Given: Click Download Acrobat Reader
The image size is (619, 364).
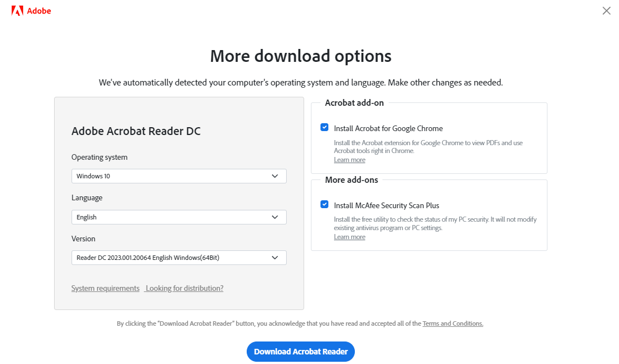Looking at the screenshot, I should pos(300,351).
